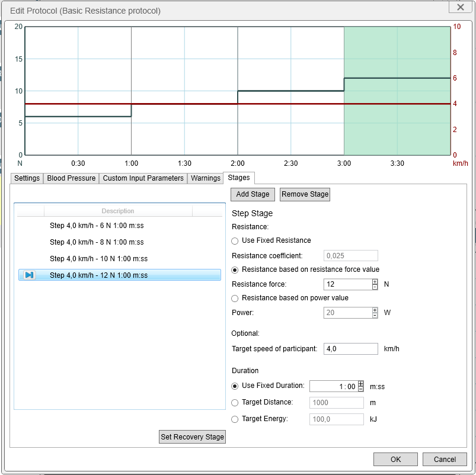Viewport: 476px width, 475px height.
Task: Select the Stages tab
Action: pos(239,178)
